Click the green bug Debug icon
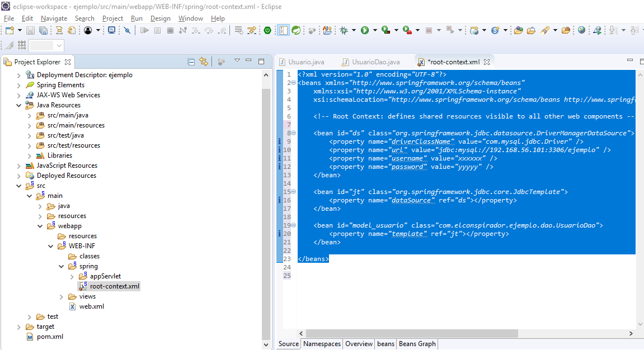 coord(344,30)
